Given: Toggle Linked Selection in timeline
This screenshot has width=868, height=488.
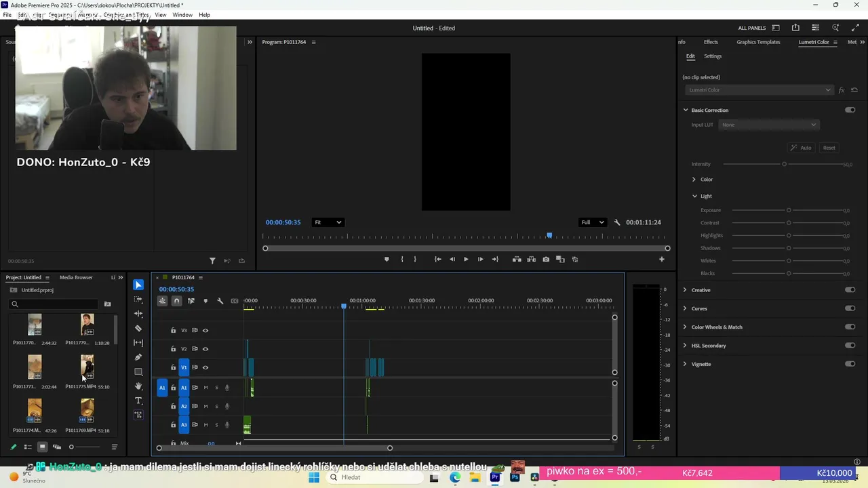Looking at the screenshot, I should coord(191,301).
